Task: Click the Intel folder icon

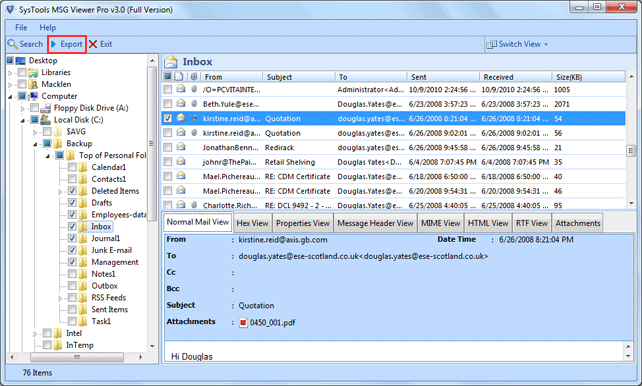Action: click(x=58, y=333)
